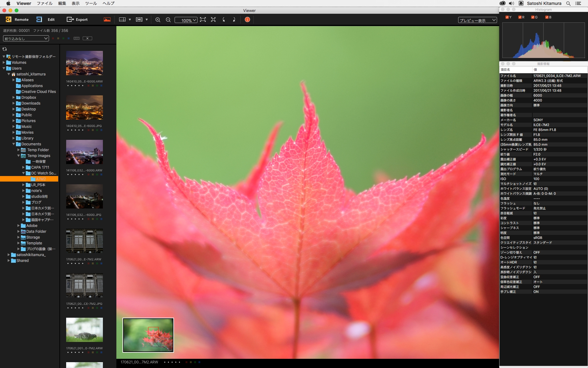Open the layout view split icon
The image size is (588, 368).
coord(122,20)
